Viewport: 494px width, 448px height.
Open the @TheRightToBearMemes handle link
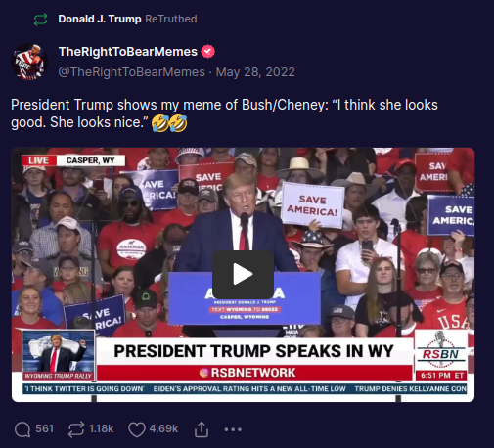point(132,72)
